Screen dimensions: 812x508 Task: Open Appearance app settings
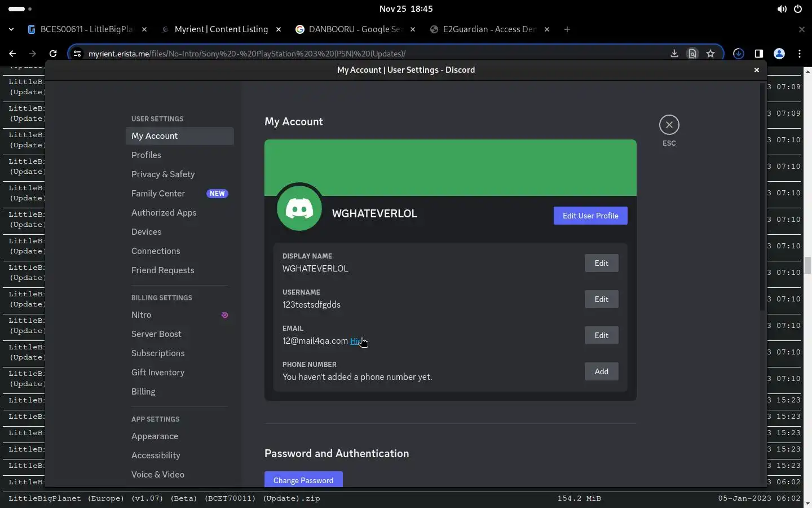pyautogui.click(x=179, y=436)
